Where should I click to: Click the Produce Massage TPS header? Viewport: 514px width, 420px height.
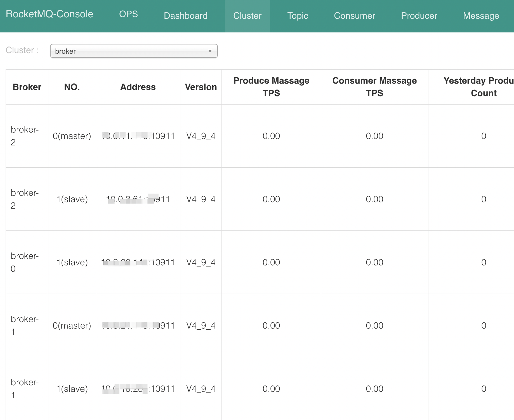click(271, 87)
